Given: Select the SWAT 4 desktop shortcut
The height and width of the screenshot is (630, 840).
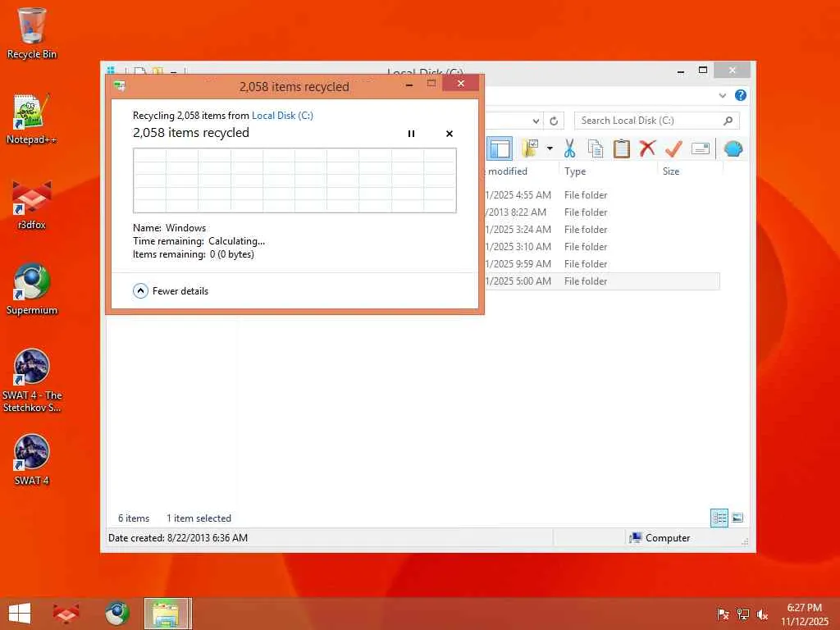Looking at the screenshot, I should [x=32, y=459].
